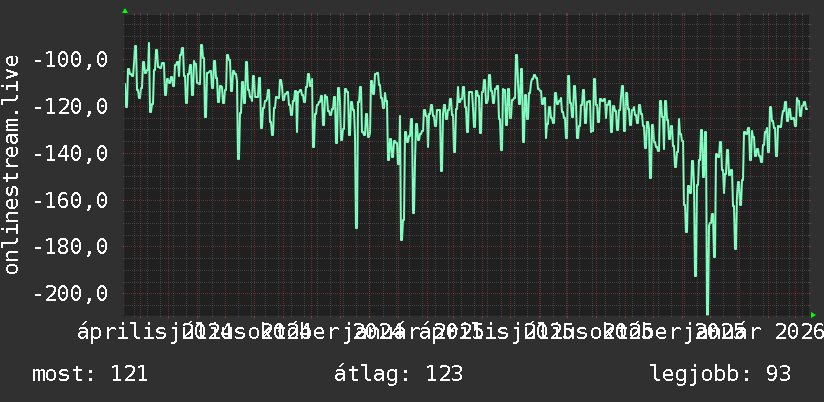The image size is (824, 402).
Task: Select the onlinestream.live vertical axis title
Action: click(11, 164)
